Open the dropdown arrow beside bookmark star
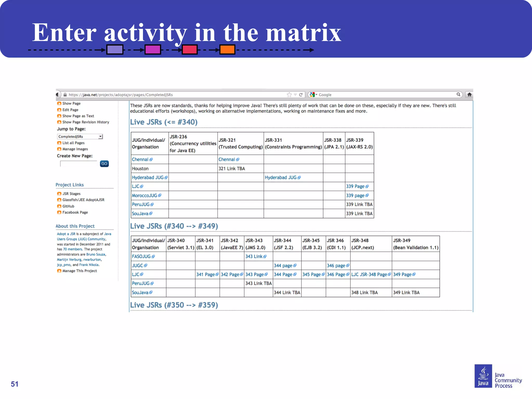The height and width of the screenshot is (399, 532). 295,95
